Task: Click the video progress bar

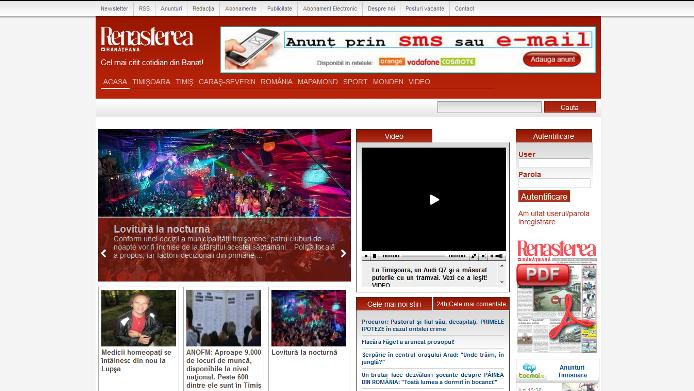Action: point(424,256)
